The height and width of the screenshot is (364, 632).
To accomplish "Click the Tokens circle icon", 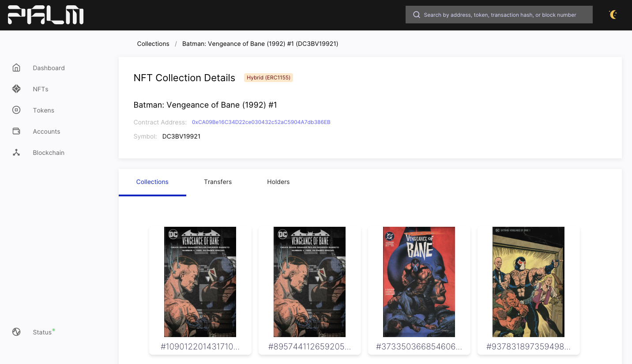I will tap(16, 110).
